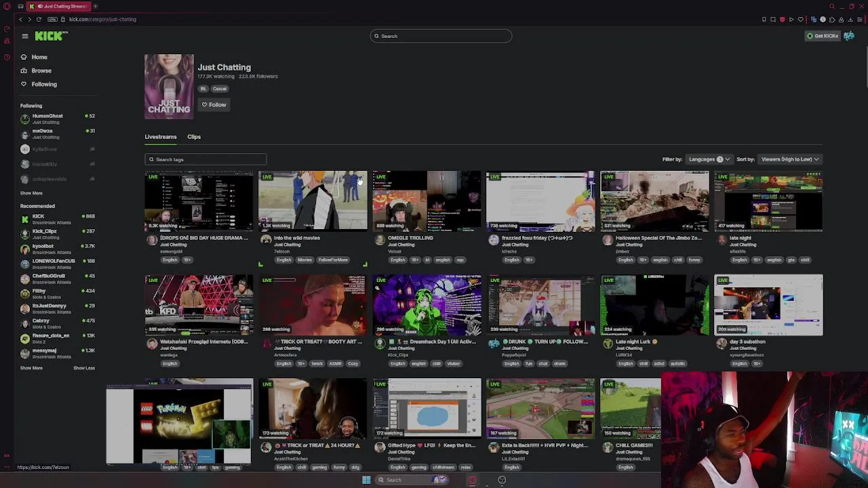Click the ASMR tag under TRICK OR TREAT
868x488 pixels.
[x=335, y=364]
